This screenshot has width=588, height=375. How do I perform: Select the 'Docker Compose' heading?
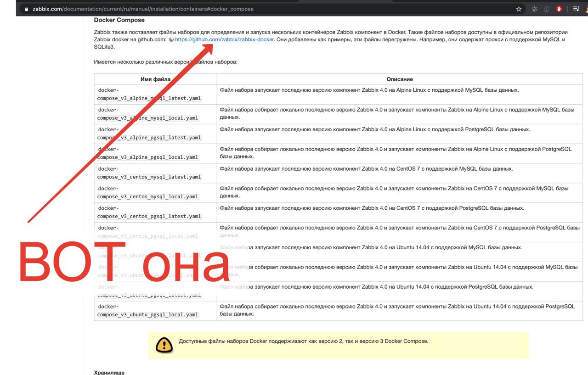[x=119, y=20]
